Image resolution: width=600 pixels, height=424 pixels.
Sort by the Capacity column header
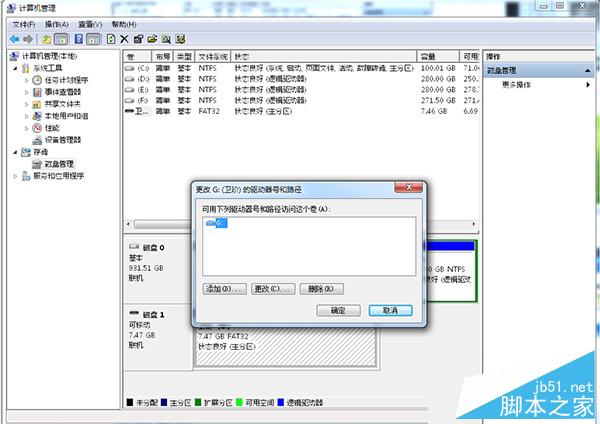(x=438, y=57)
